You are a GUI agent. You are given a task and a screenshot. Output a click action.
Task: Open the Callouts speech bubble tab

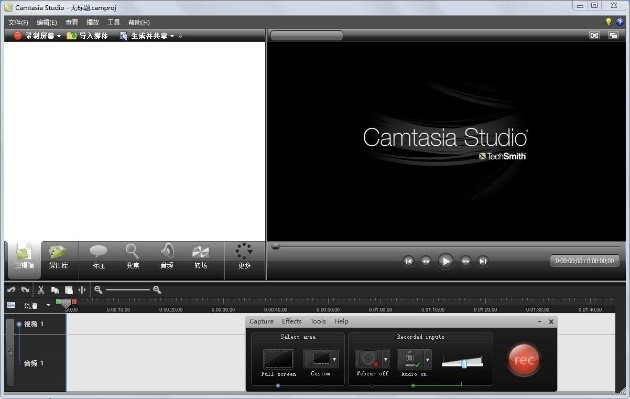point(98,257)
